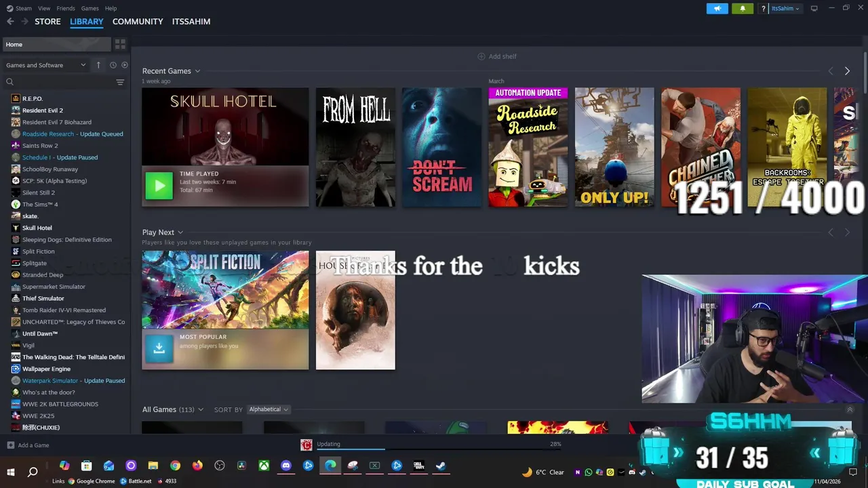The width and height of the screenshot is (868, 488).
Task: Click the Add a Game plus icon
Action: click(x=10, y=445)
